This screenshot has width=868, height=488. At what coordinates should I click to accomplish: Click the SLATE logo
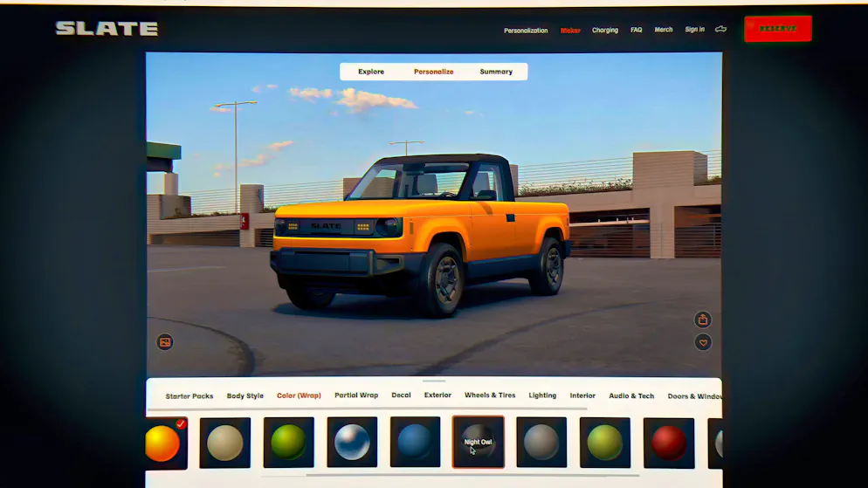107,29
